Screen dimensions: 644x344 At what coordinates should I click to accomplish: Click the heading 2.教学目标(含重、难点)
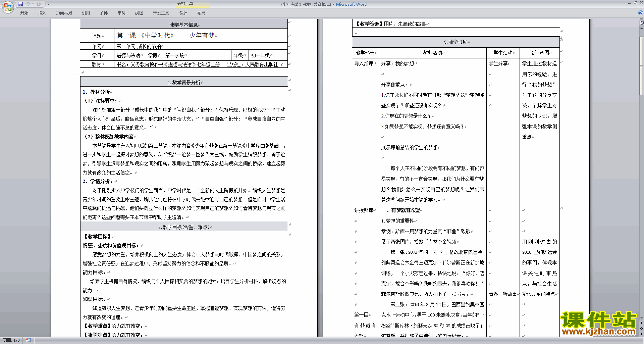[184, 227]
